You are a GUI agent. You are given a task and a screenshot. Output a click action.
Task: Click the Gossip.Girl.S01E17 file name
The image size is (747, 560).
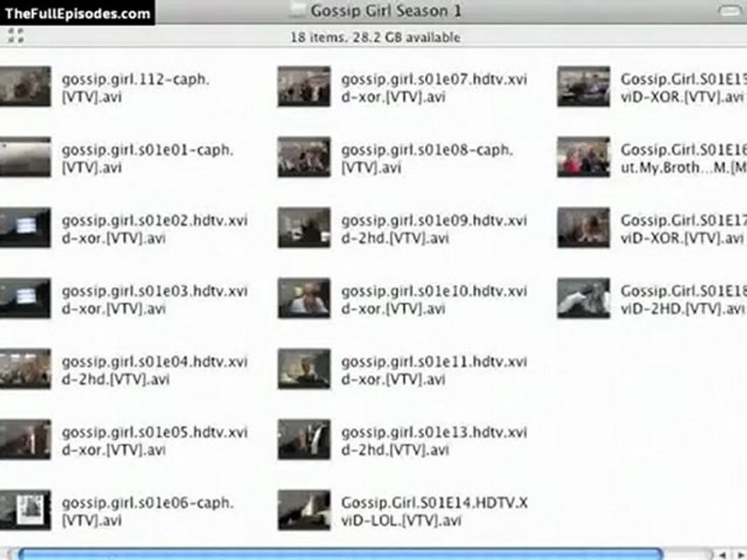tap(683, 229)
